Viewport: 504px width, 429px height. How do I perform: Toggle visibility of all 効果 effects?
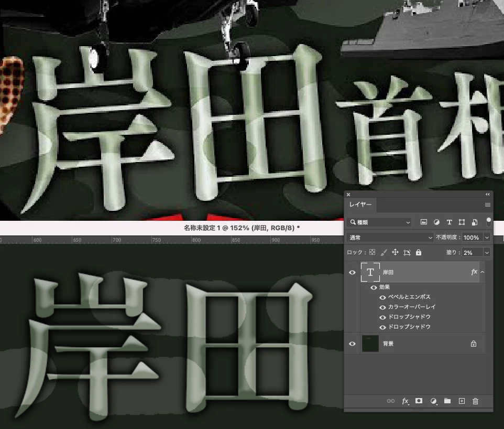tap(374, 287)
